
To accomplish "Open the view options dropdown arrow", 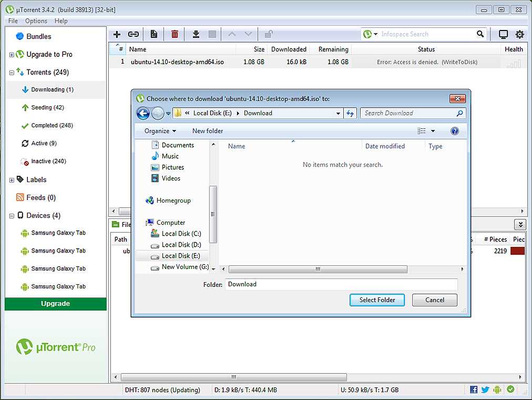I will [433, 131].
